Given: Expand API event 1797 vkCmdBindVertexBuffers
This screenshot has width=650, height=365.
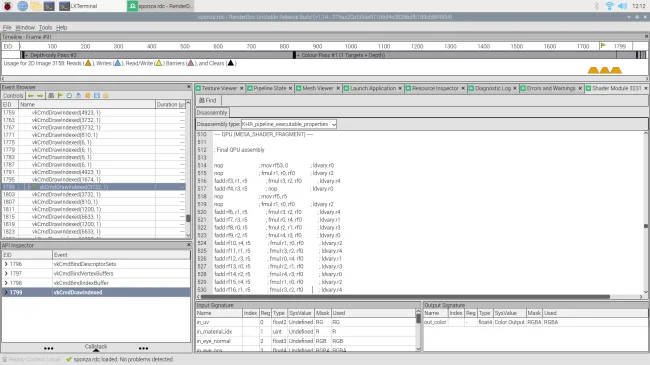Looking at the screenshot, I should pos(6,273).
